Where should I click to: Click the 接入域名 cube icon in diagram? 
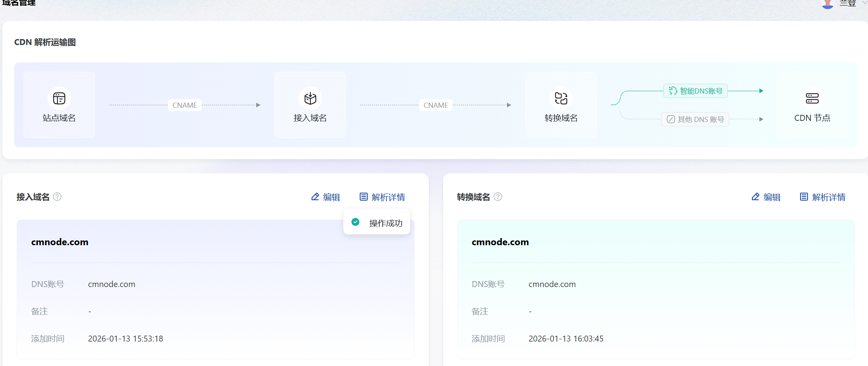click(x=310, y=98)
